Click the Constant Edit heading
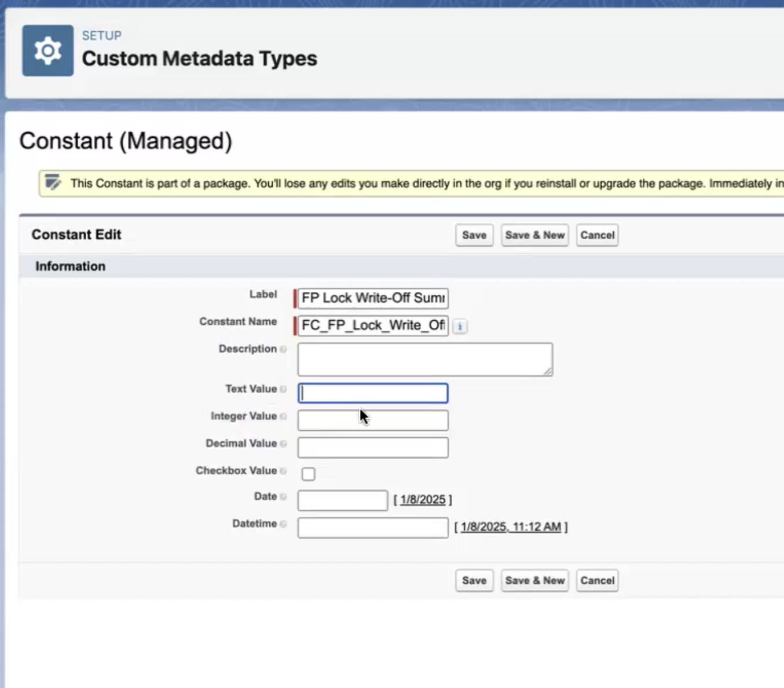 (76, 235)
